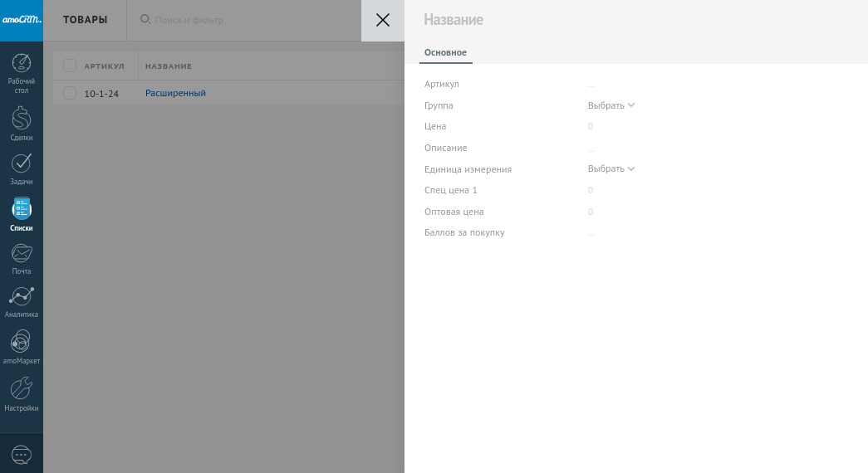Check the box for row 10-1-24
Viewport: 868px width, 473px height.
(70, 93)
